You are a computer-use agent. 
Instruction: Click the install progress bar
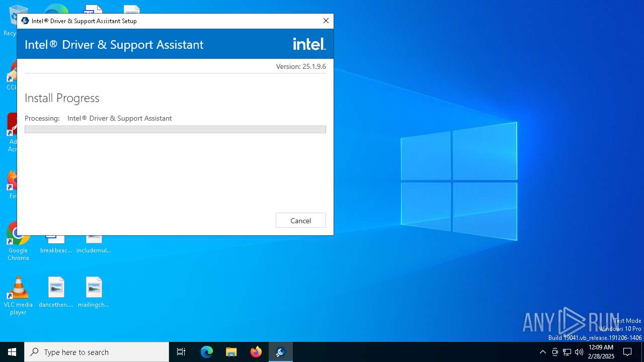tap(175, 129)
